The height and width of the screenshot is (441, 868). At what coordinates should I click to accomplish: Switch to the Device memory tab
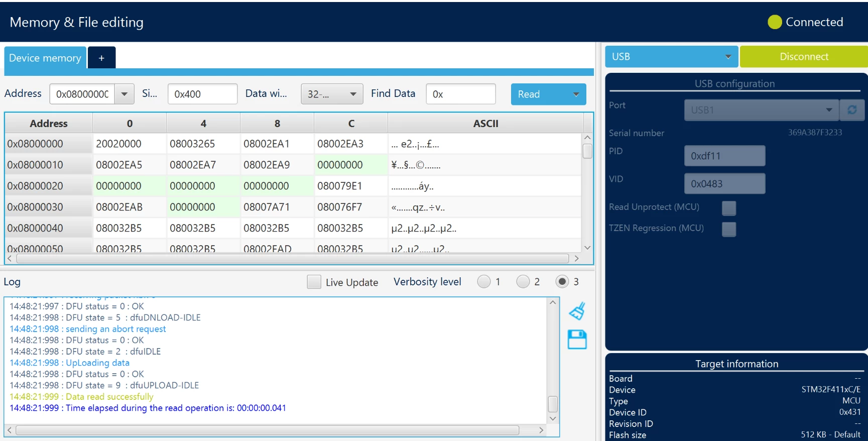pos(45,58)
